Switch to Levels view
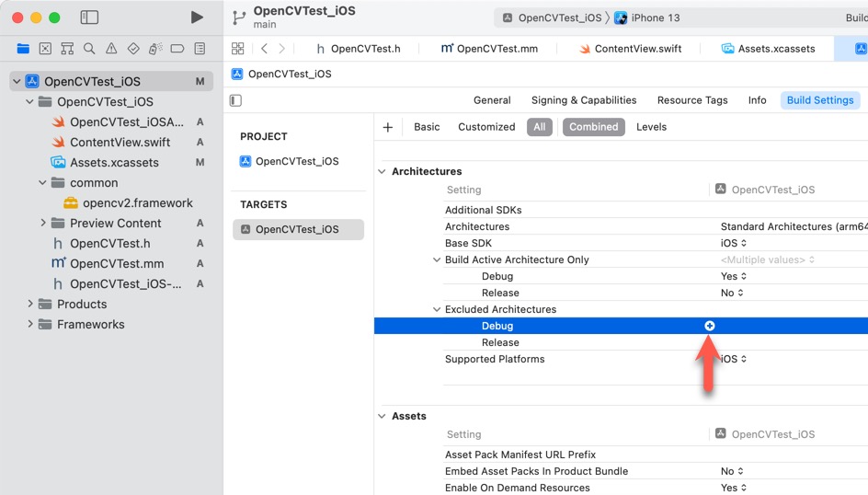Viewport: 868px width, 495px height. point(651,127)
